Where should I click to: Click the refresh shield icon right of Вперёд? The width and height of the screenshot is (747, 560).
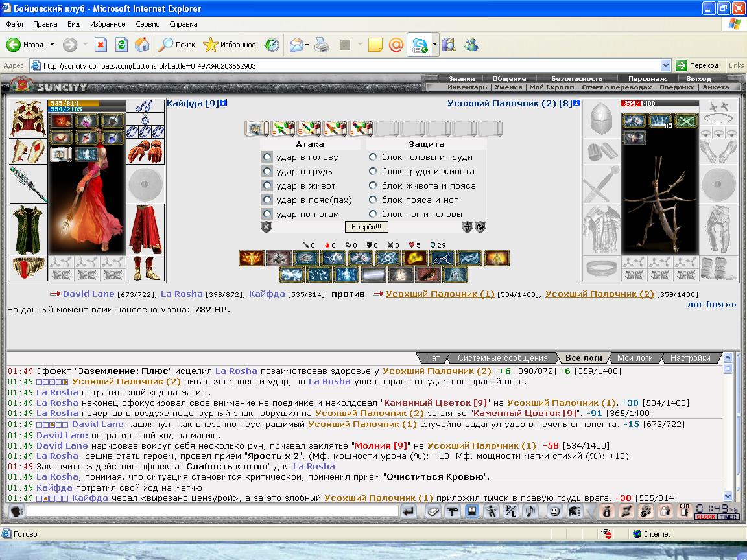click(x=480, y=227)
